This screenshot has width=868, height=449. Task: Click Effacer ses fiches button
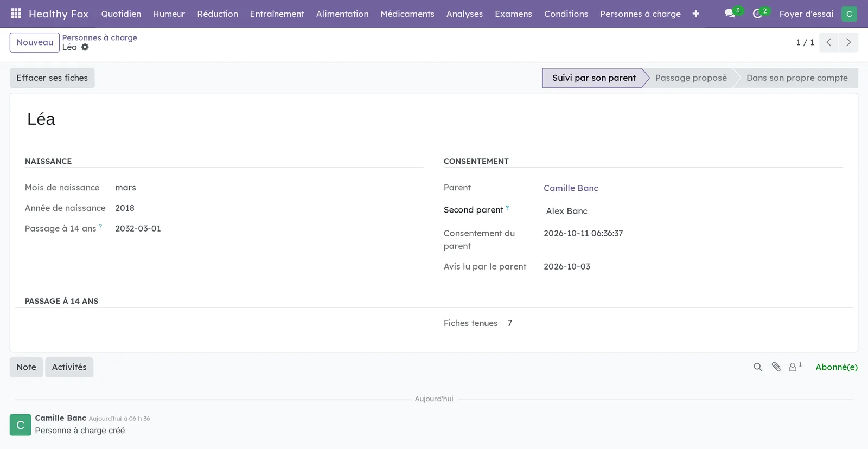coord(52,78)
